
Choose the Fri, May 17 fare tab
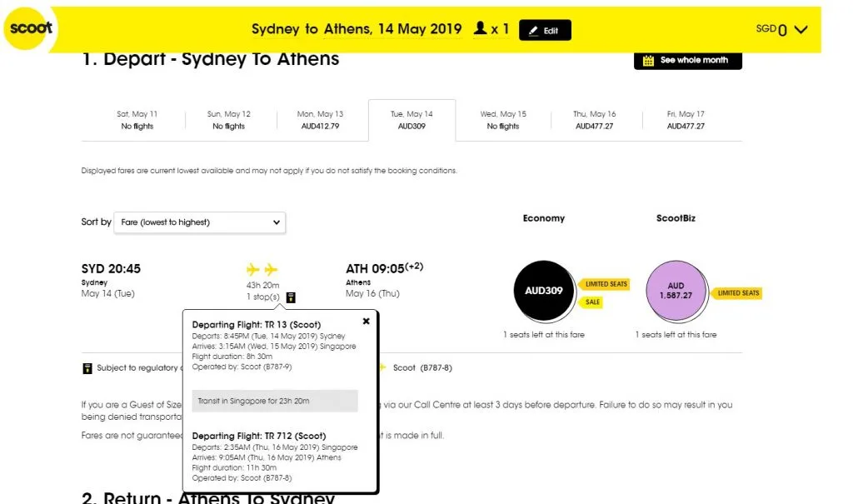[686, 120]
